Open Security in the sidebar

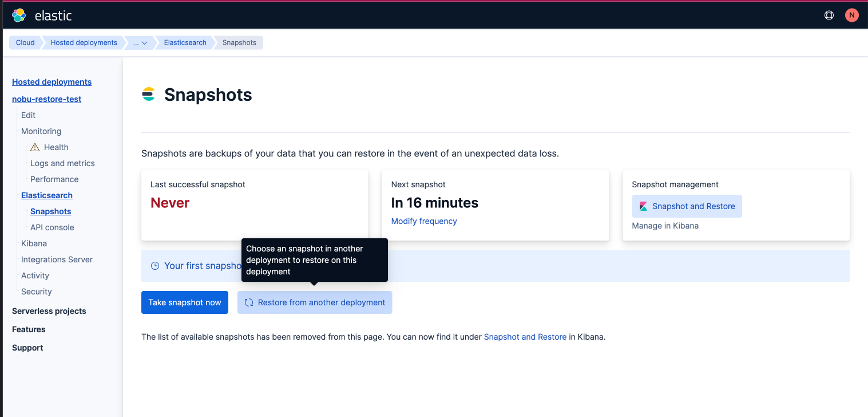pyautogui.click(x=37, y=292)
